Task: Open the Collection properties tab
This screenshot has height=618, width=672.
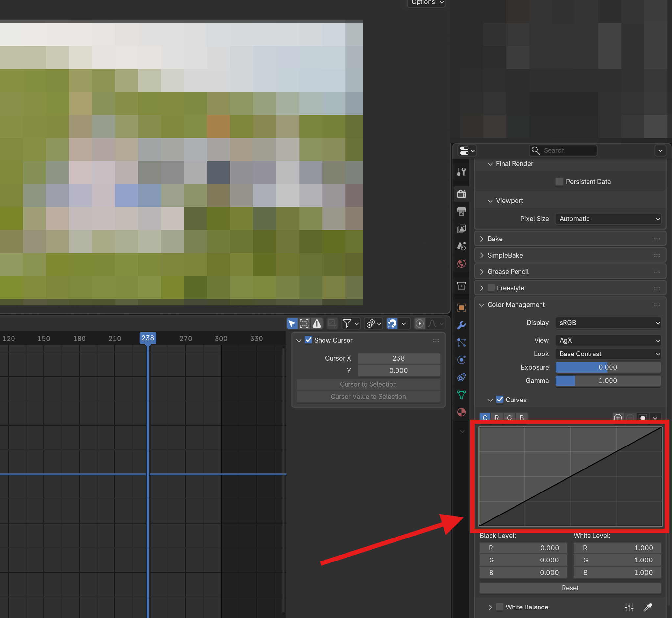Action: (x=461, y=286)
